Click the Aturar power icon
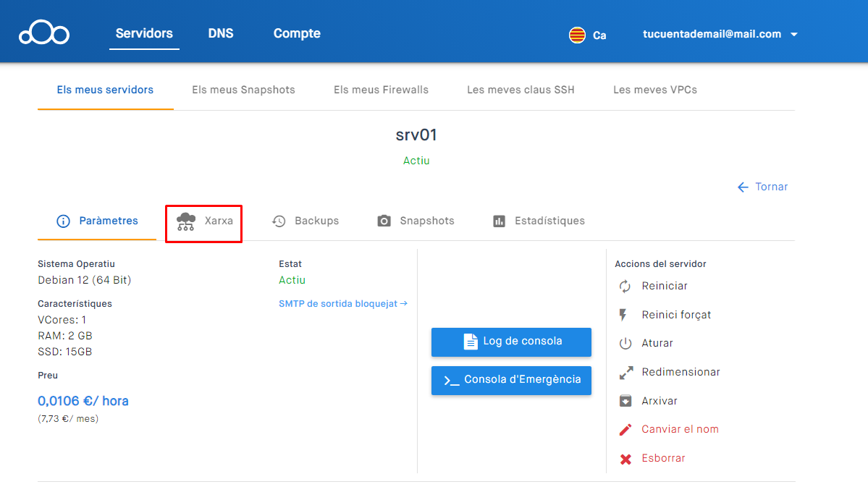This screenshot has height=487, width=868. tap(625, 344)
